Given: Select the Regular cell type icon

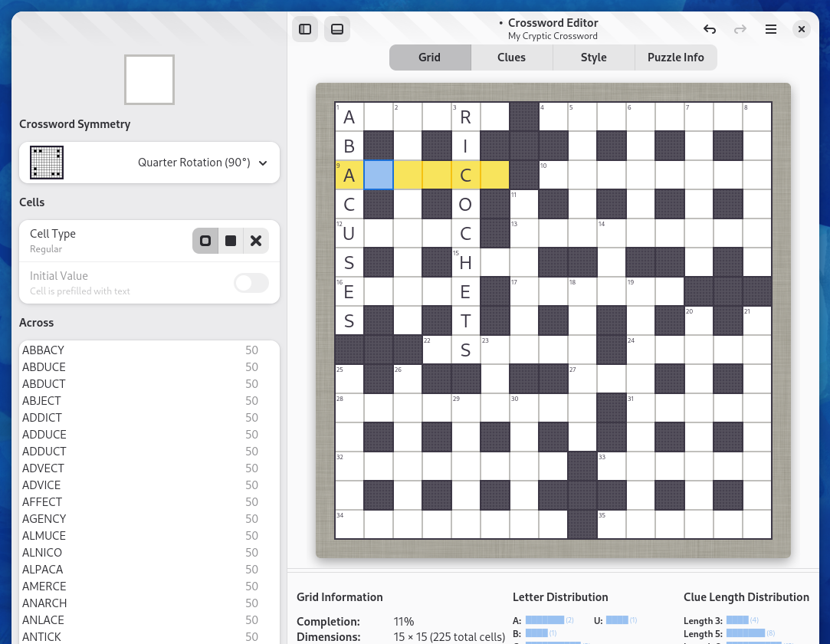Looking at the screenshot, I should [x=205, y=240].
